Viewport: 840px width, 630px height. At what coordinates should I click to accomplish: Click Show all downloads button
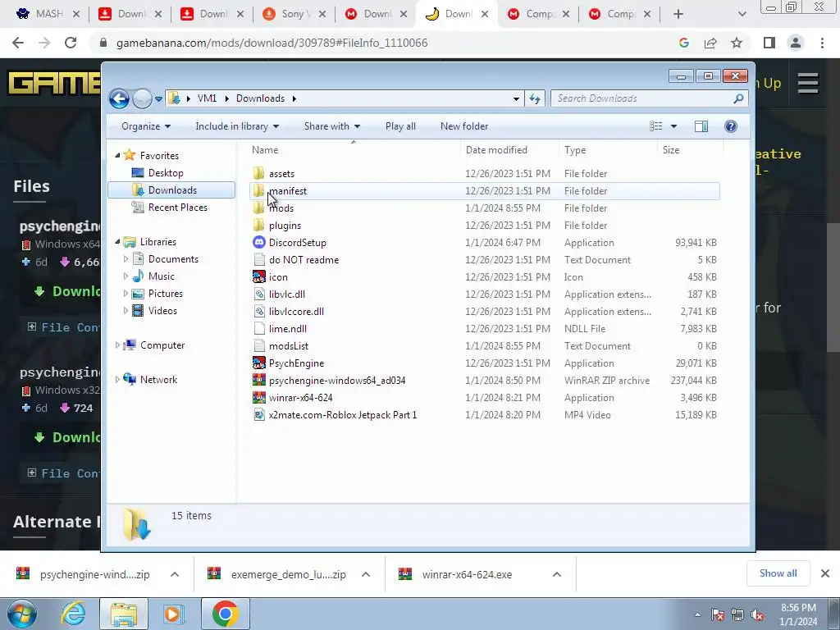point(778,573)
